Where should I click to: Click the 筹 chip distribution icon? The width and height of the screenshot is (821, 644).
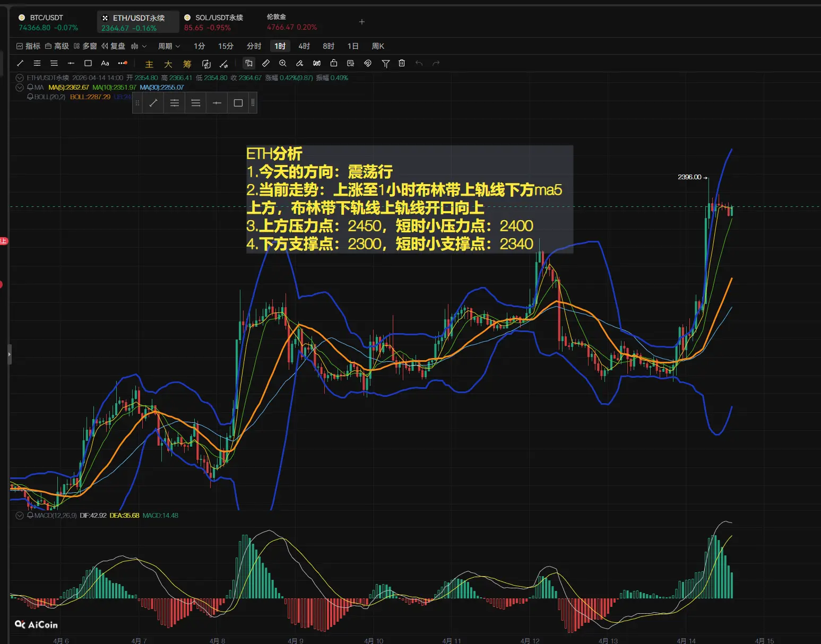[187, 64]
